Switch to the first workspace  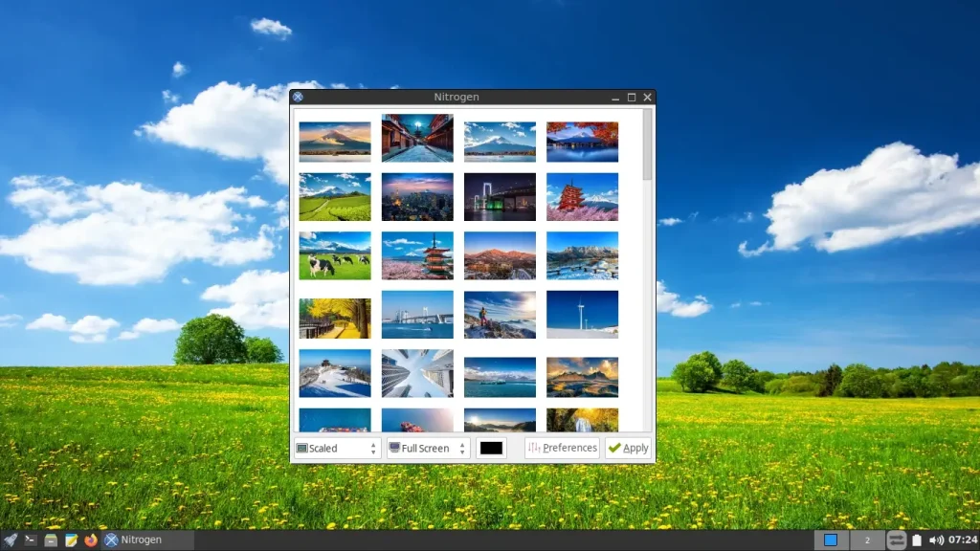[x=831, y=540]
